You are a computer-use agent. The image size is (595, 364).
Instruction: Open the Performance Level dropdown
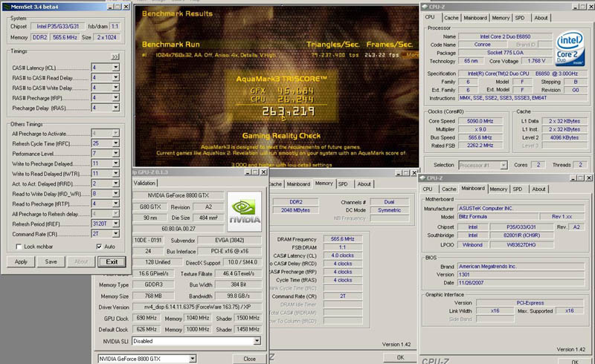(x=115, y=153)
